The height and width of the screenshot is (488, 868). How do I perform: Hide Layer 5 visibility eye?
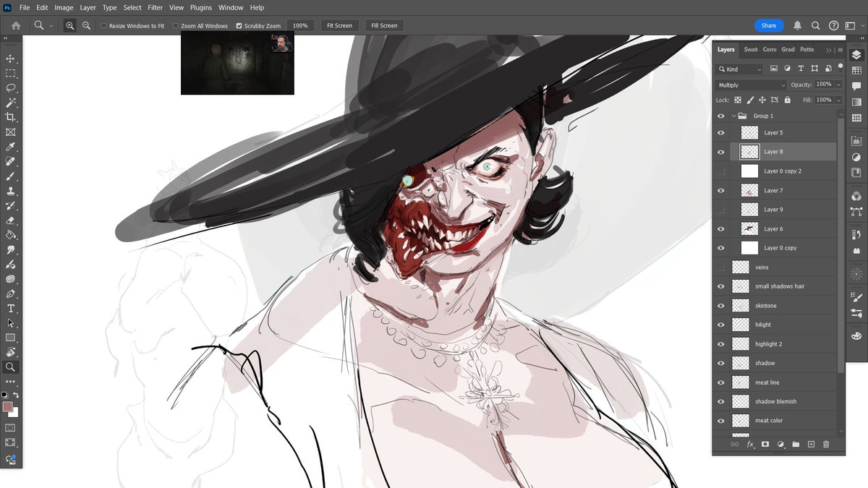[x=720, y=133]
